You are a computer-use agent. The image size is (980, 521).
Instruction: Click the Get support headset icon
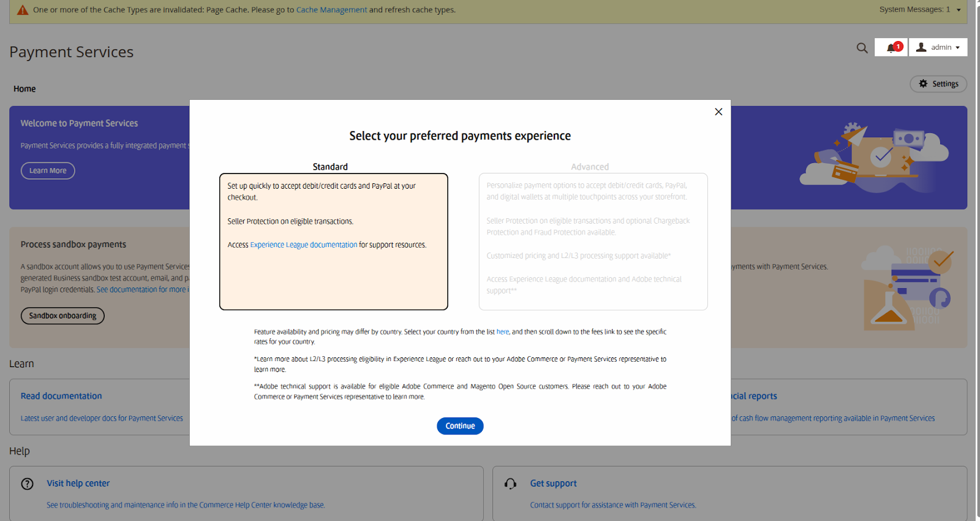510,484
